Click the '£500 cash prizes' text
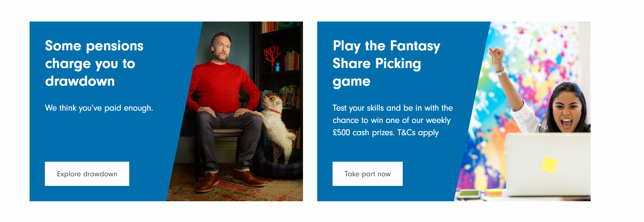This screenshot has width=644, height=222. coord(363,133)
